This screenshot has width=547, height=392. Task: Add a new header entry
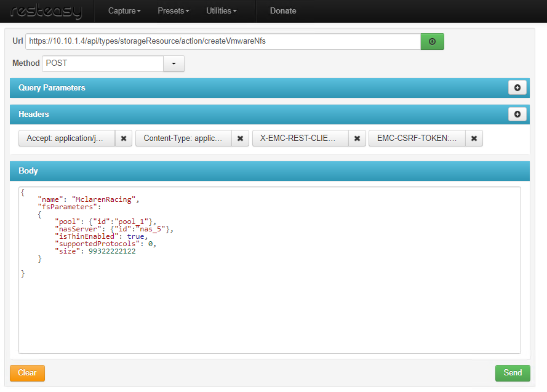point(517,114)
